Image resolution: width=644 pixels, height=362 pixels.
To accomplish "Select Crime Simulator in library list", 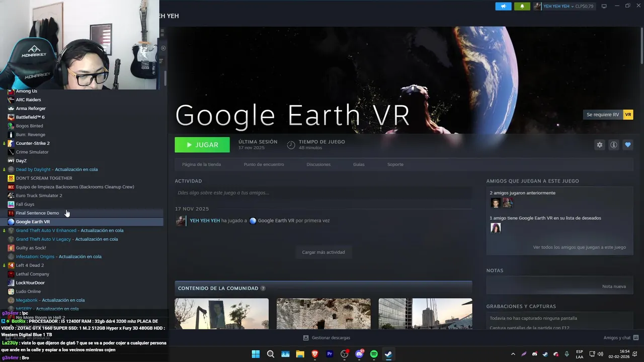I will pyautogui.click(x=32, y=152).
